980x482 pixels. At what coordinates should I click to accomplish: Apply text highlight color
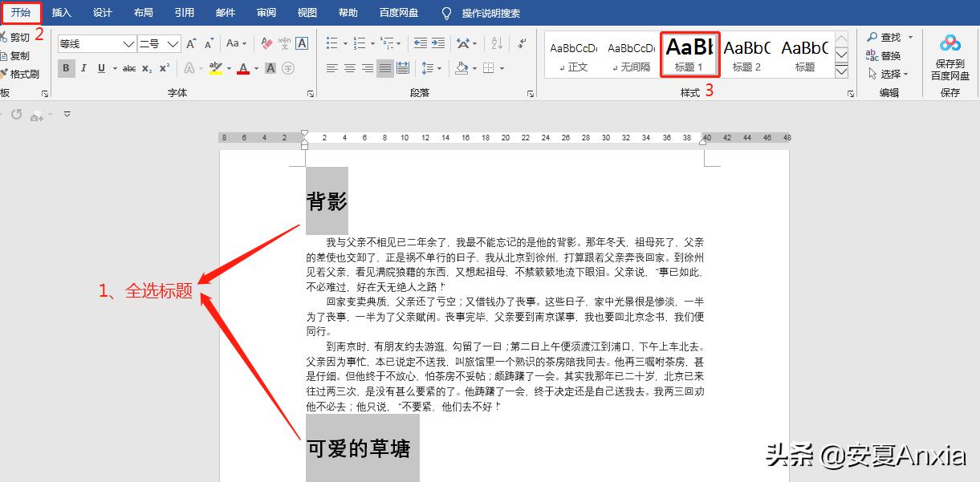pos(215,68)
